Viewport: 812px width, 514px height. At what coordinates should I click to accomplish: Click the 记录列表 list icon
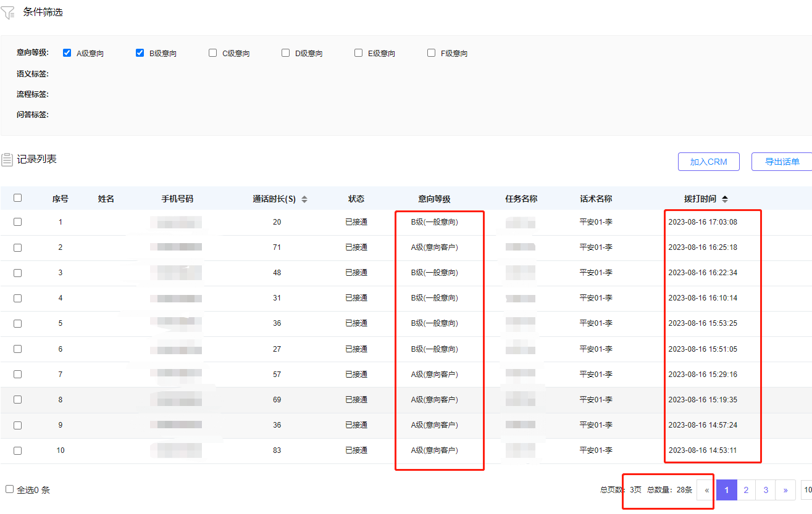7,160
